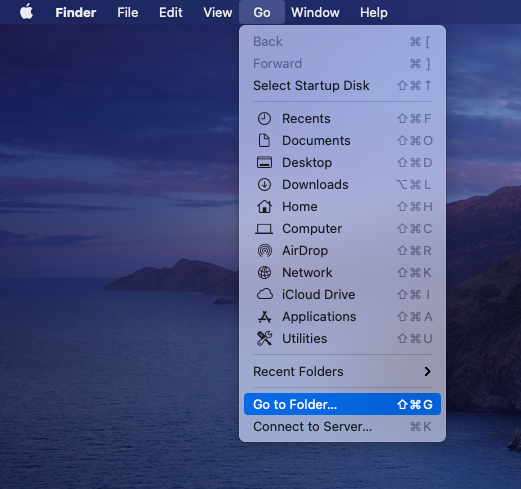Expand the Recent Folders submenu arrow
This screenshot has width=521, height=489.
427,371
